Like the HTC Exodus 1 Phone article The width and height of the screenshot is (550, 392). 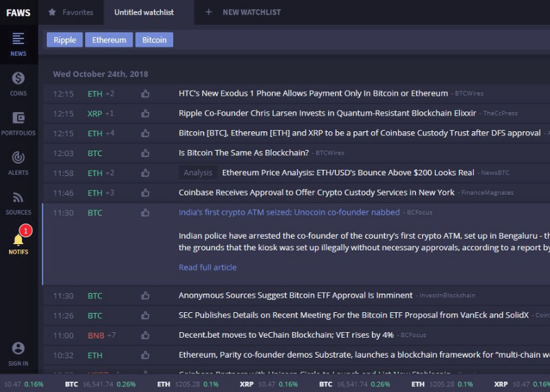[x=145, y=94]
